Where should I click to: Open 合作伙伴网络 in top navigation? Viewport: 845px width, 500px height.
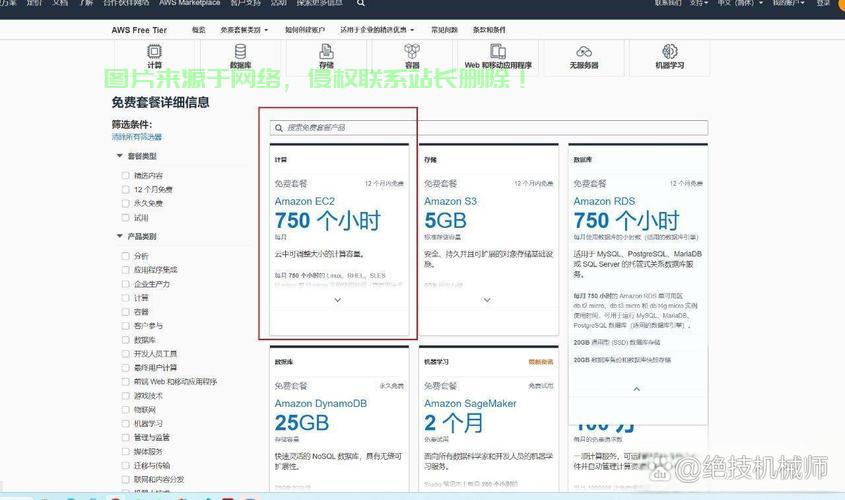(x=127, y=3)
